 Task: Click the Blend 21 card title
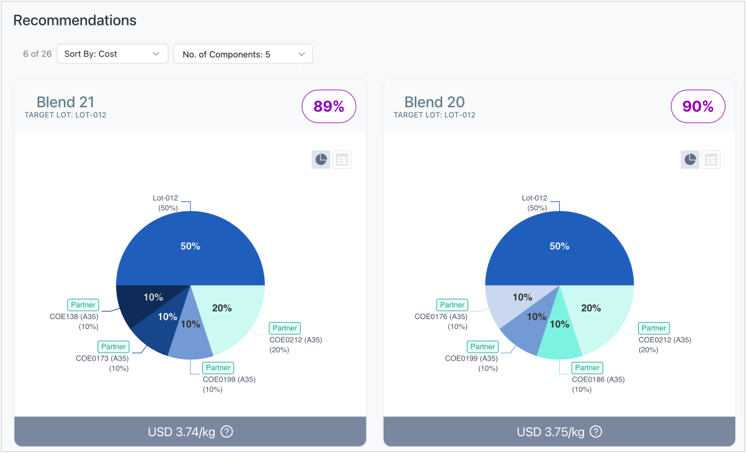coord(65,102)
